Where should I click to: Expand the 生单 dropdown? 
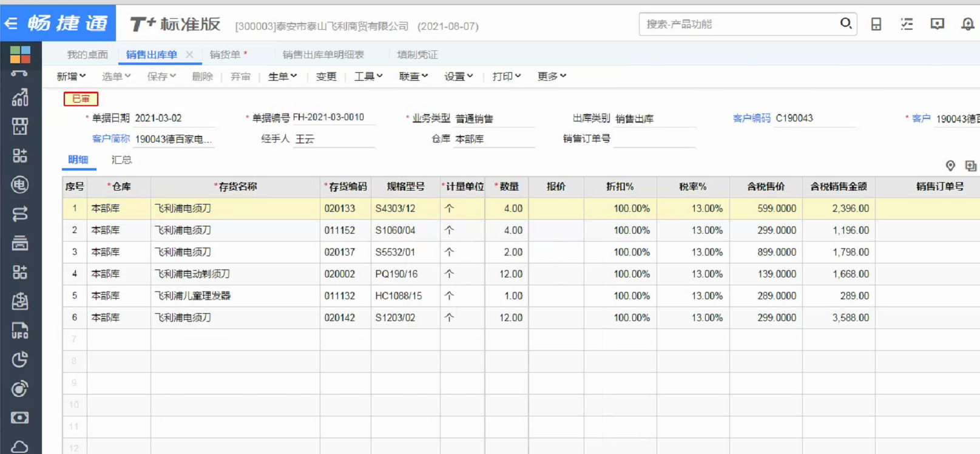point(283,76)
